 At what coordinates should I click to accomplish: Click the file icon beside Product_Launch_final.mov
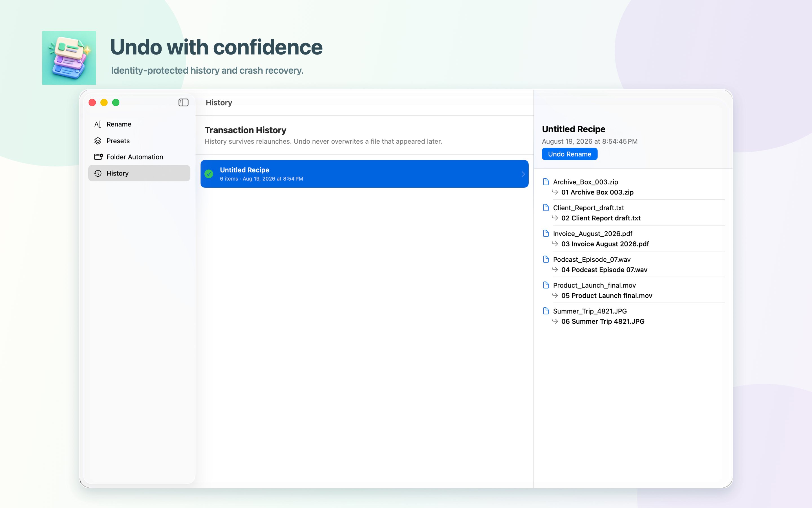pyautogui.click(x=546, y=285)
